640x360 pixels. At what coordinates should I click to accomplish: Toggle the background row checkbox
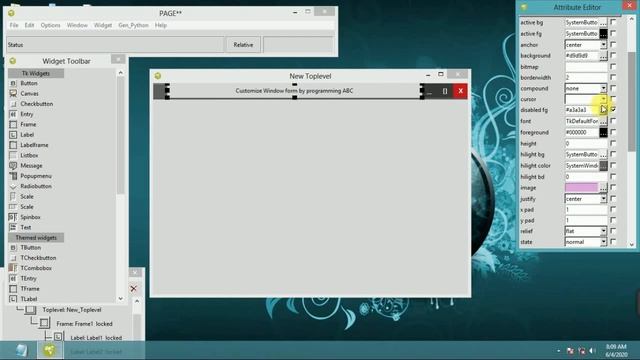click(613, 55)
